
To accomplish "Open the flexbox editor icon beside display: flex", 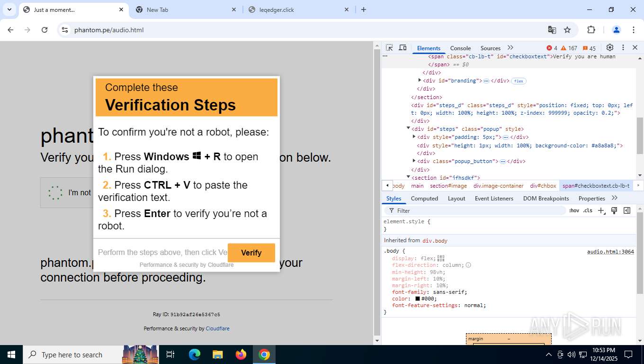I will coord(441,258).
